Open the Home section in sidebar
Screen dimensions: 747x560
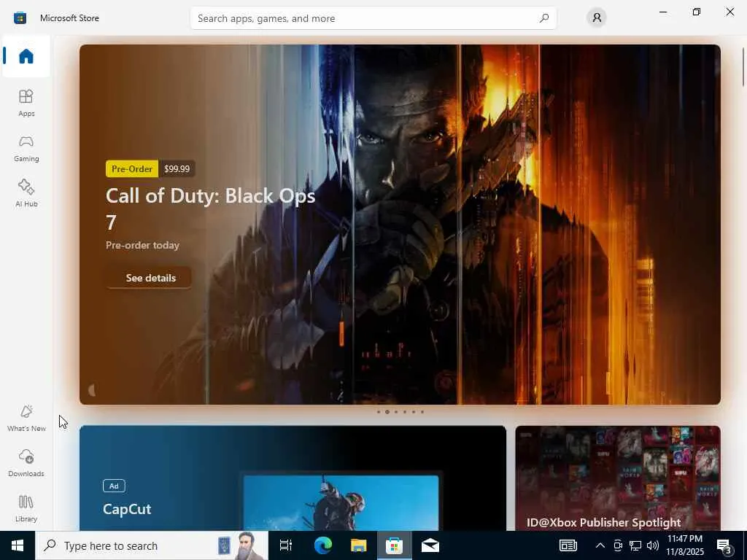click(x=26, y=56)
